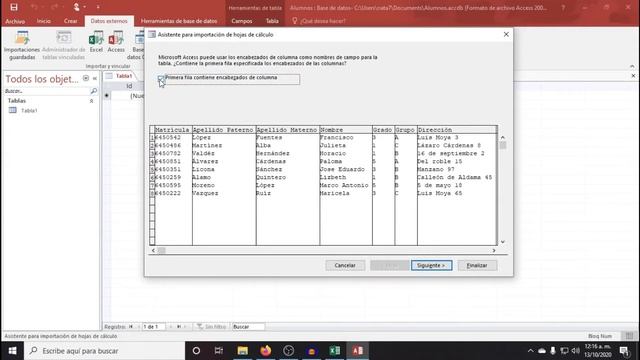Click the undo icon in the quick access toolbar
This screenshot has height=360, width=640.
point(34,7)
